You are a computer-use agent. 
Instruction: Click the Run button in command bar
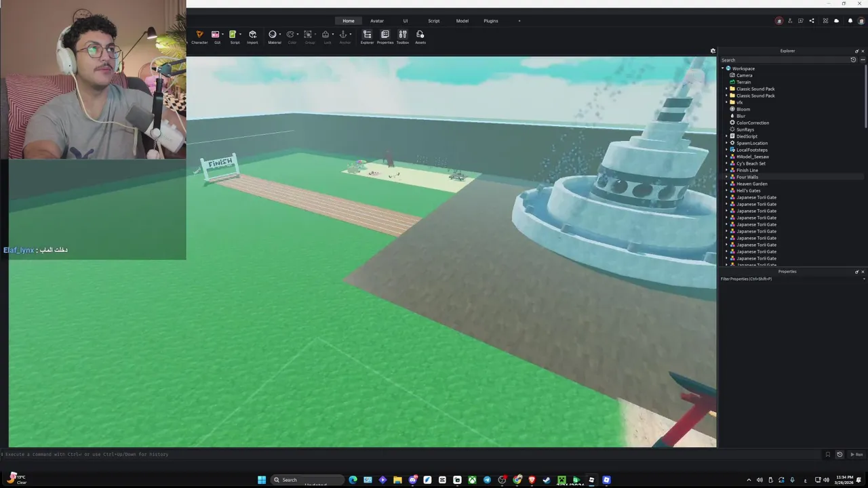(x=856, y=455)
